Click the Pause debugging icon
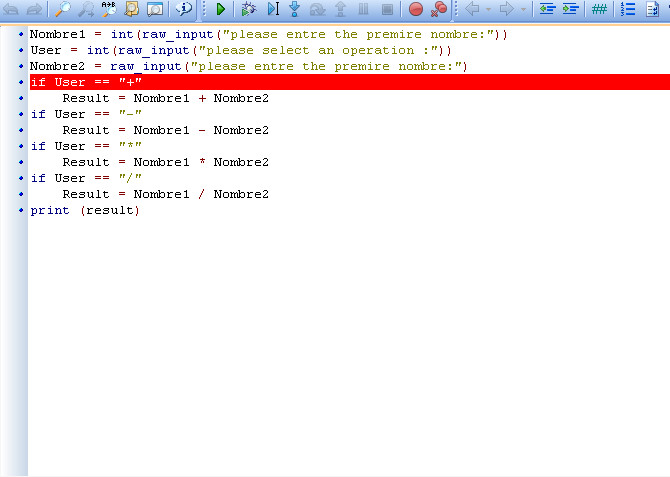Screen dimensions: 670x477 [363, 9]
